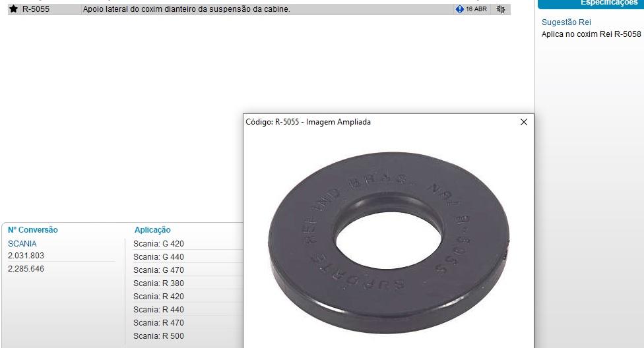Click the R-5055 product code cell
Screen dimensions: 644x348
click(36, 9)
